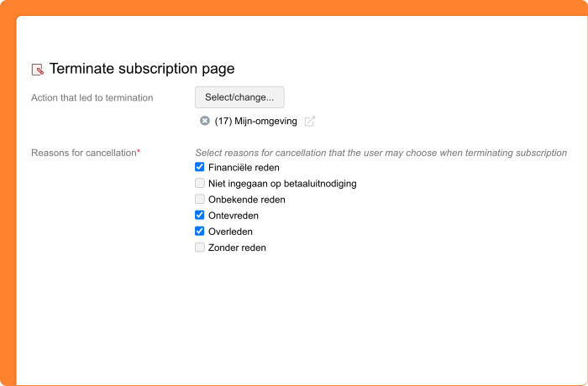Click the Reasons for cancellation label
This screenshot has height=386, width=588.
(86, 153)
